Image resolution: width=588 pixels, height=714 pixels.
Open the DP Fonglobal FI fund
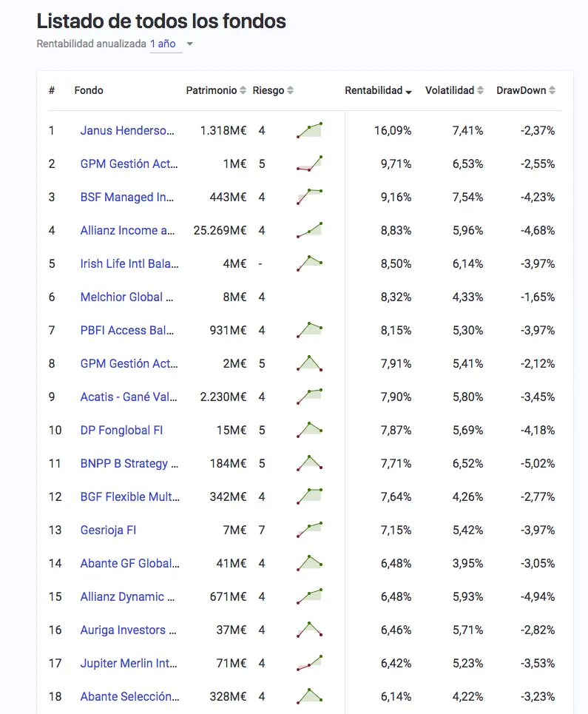tap(121, 430)
